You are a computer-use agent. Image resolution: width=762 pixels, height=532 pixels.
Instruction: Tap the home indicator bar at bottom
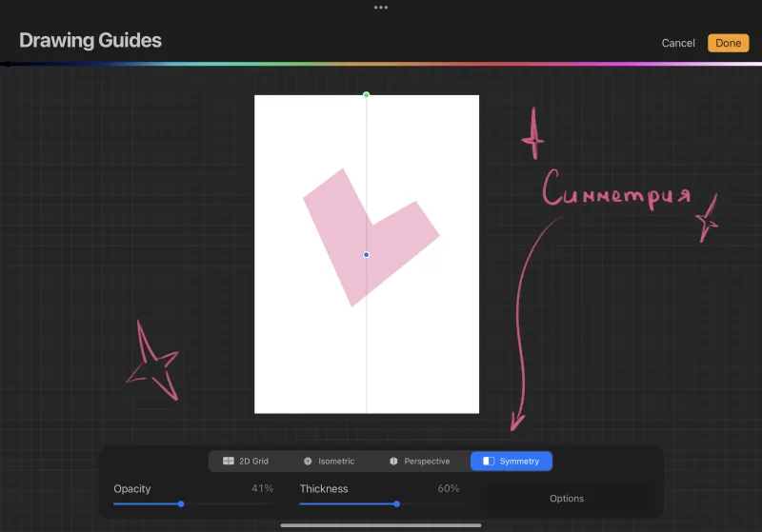381,525
